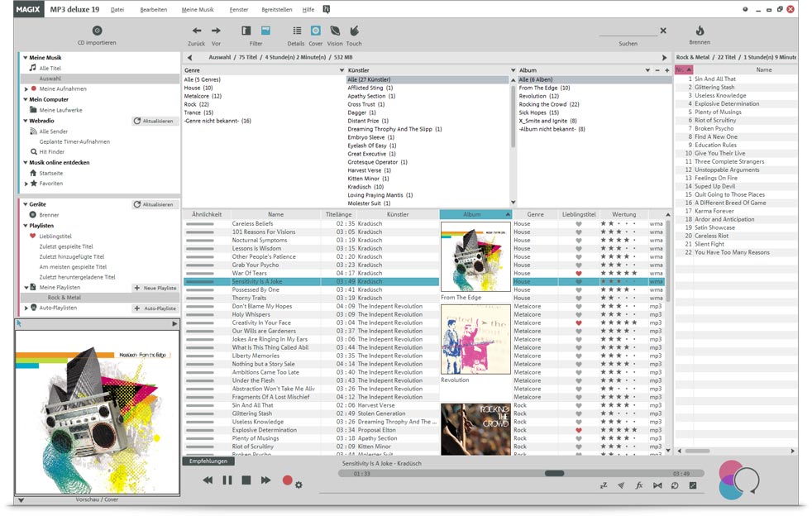812x521 pixels.
Task: Switch to the Cover view
Action: (315, 31)
